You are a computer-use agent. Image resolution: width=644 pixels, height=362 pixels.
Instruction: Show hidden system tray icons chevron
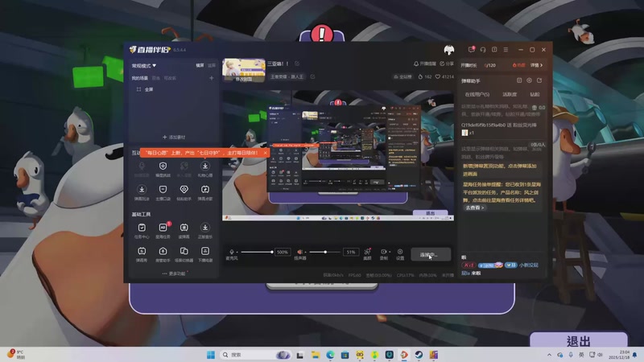[x=549, y=355]
